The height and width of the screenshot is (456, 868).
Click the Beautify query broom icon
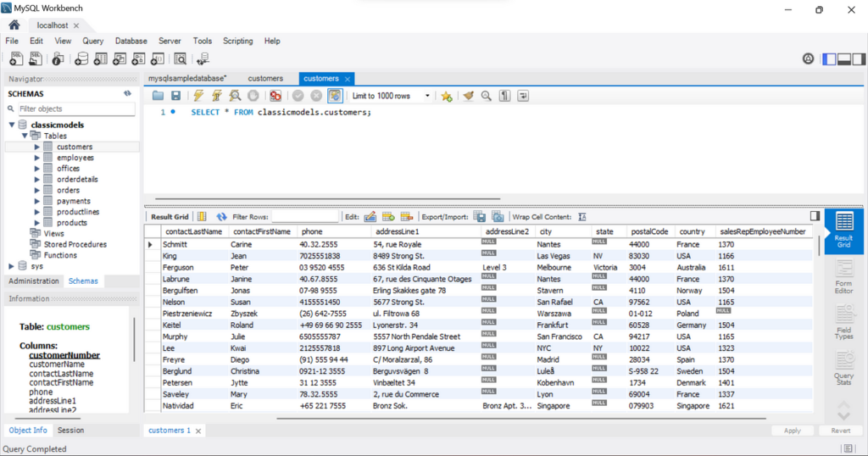(468, 97)
